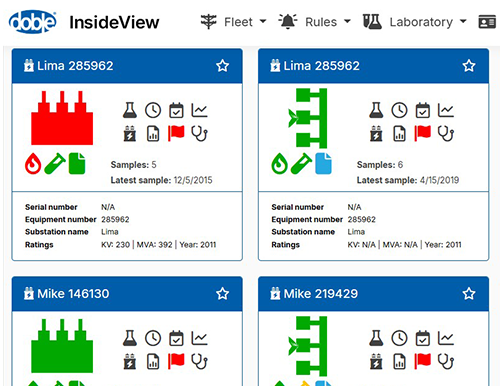Click calendar check icon on Lima 5-samples card
This screenshot has height=386, width=500.
tap(176, 110)
